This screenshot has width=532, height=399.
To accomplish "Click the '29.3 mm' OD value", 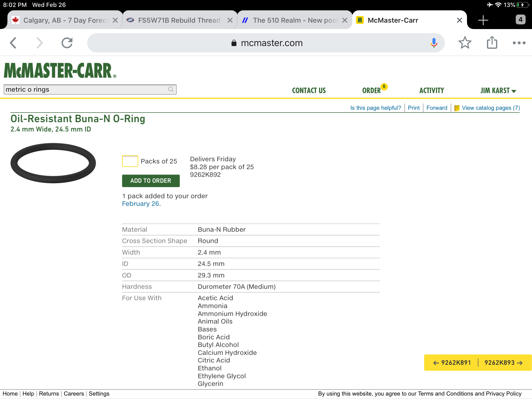I will pyautogui.click(x=211, y=275).
